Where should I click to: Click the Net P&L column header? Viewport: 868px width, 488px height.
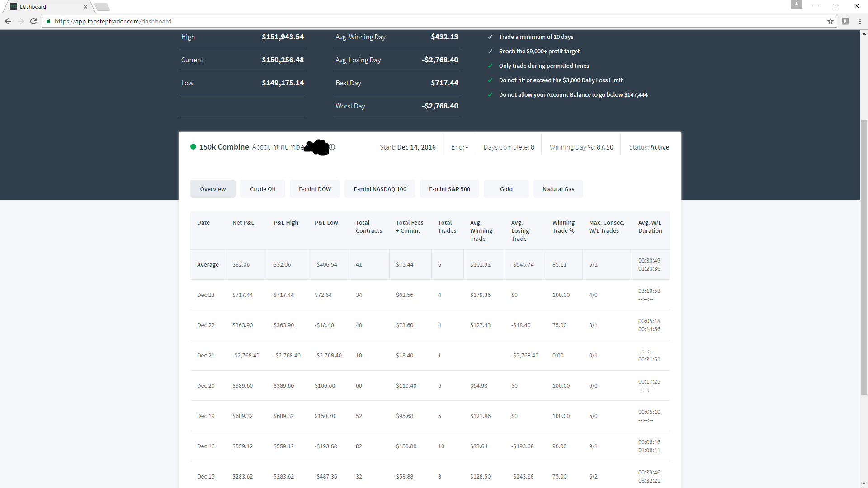click(243, 222)
